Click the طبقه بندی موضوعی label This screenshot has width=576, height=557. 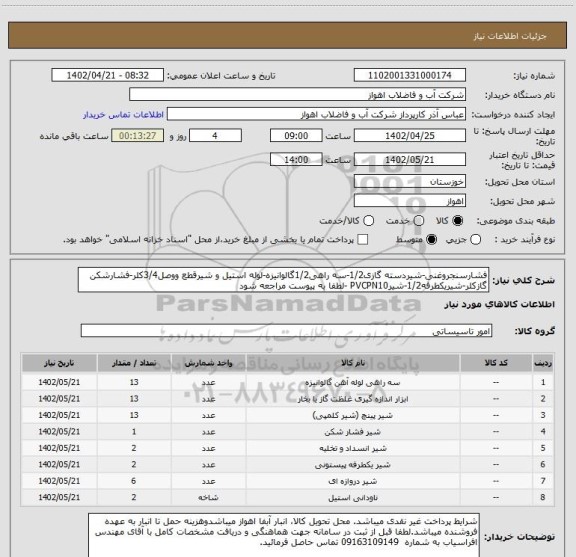pos(516,221)
